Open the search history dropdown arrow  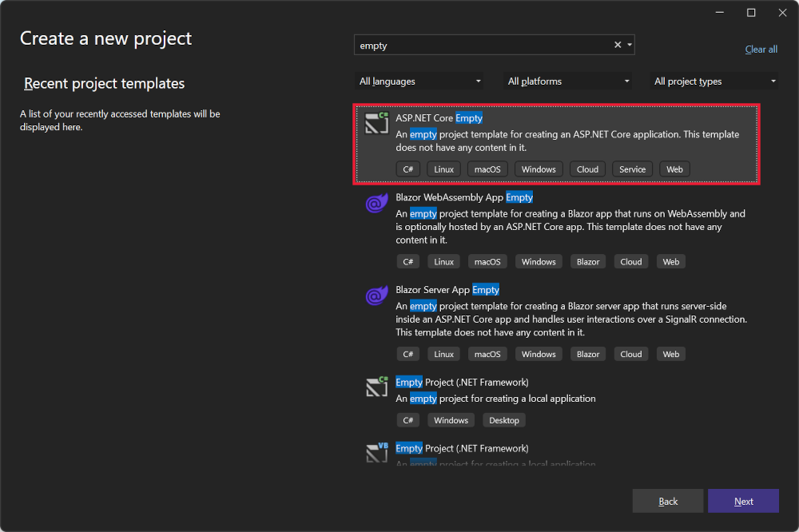point(628,45)
